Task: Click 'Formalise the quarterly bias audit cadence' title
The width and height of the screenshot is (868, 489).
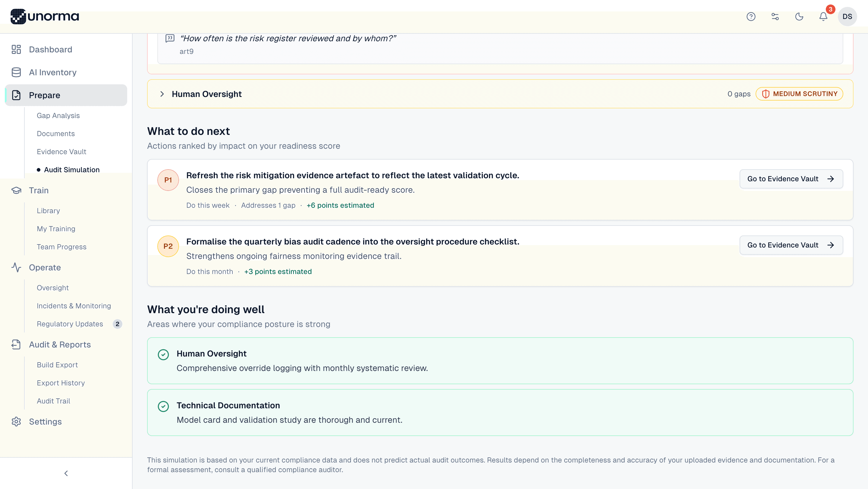Action: click(x=352, y=241)
